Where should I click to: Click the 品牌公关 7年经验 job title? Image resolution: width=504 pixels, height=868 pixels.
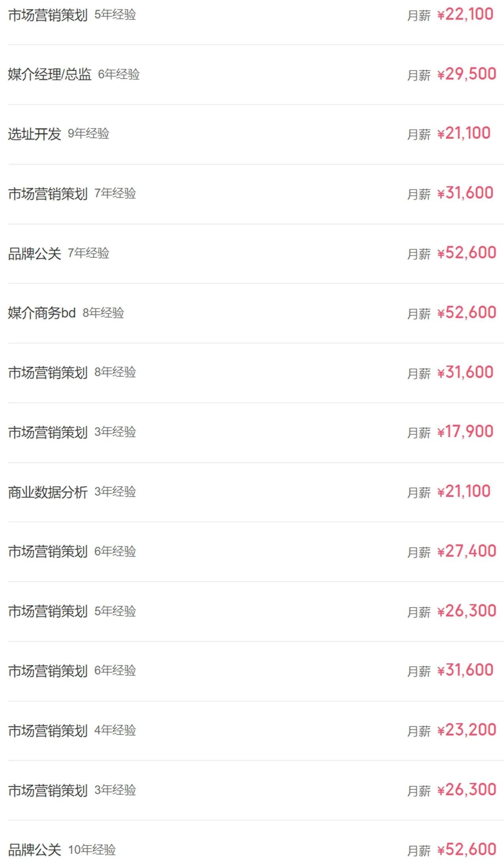[35, 253]
